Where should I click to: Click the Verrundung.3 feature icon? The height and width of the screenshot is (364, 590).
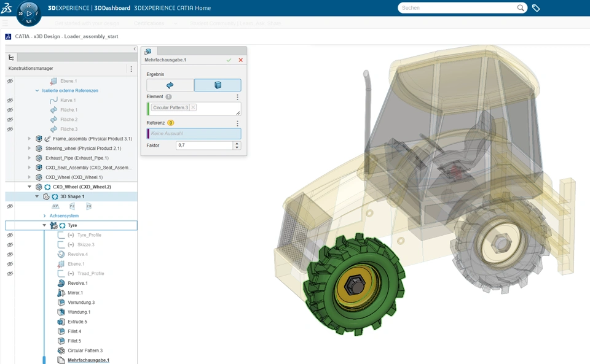(61, 303)
